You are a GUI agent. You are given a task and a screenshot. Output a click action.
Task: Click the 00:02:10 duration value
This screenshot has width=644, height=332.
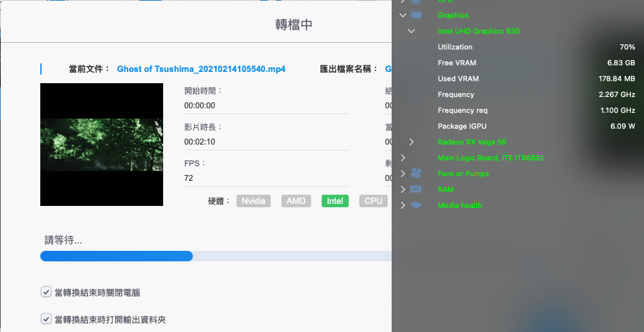[199, 142]
